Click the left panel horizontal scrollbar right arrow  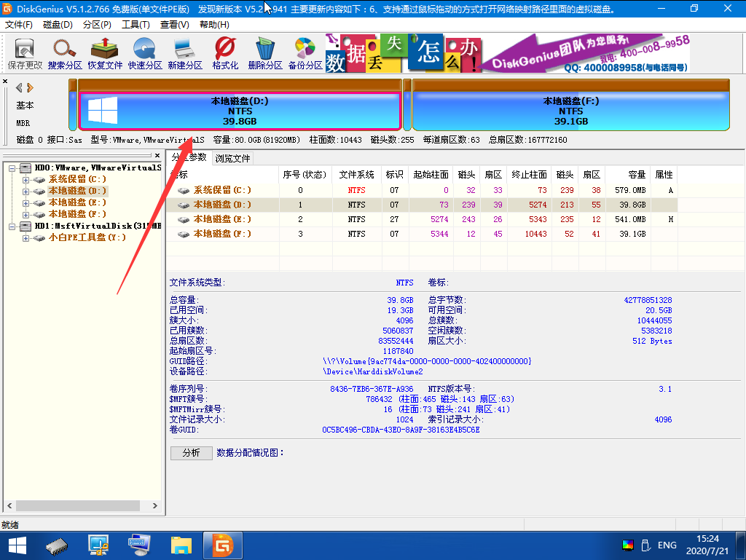point(155,506)
